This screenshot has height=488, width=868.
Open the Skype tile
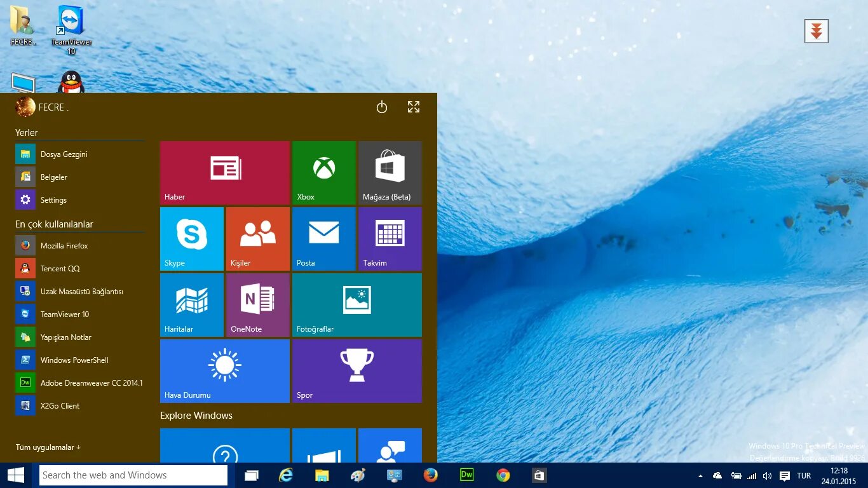(192, 239)
